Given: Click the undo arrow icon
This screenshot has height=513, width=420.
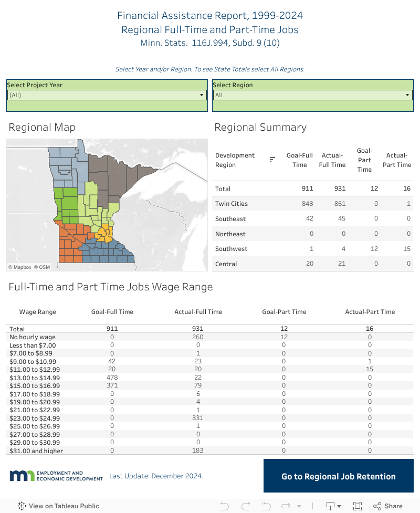Looking at the screenshot, I should coord(225,506).
